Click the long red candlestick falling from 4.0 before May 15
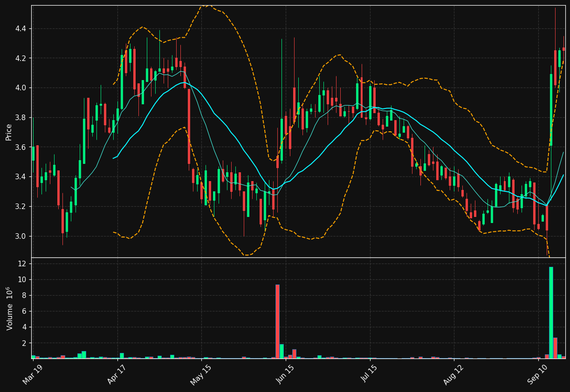 click(x=189, y=126)
